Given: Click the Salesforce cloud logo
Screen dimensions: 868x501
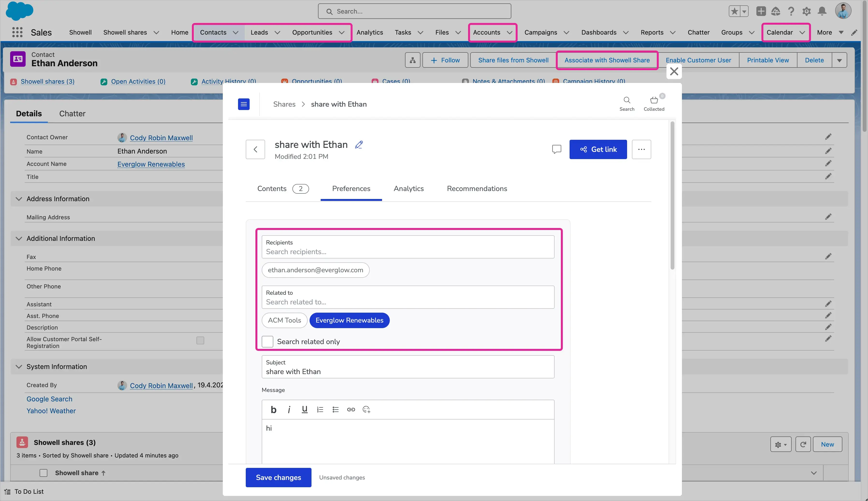Looking at the screenshot, I should pyautogui.click(x=20, y=11).
